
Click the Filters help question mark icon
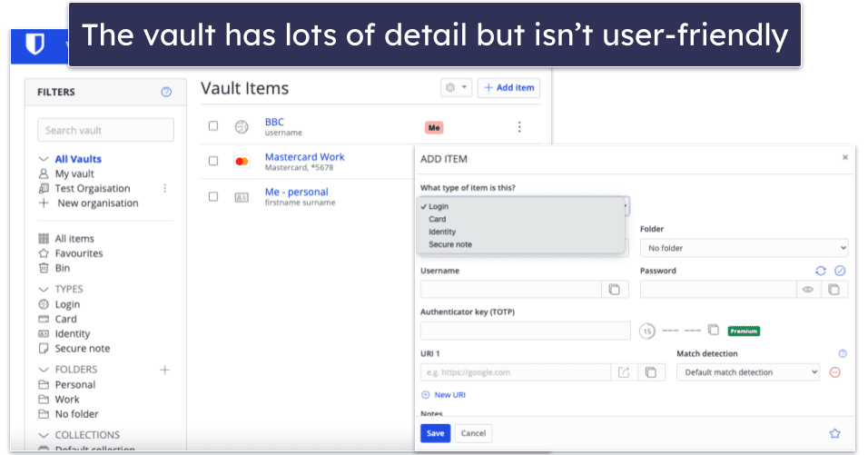(166, 92)
